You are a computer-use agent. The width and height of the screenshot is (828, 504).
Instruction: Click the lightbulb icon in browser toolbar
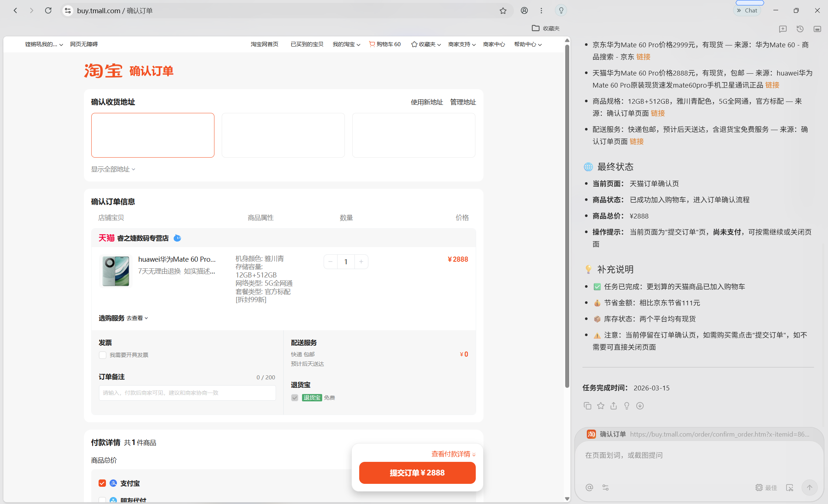click(x=561, y=11)
